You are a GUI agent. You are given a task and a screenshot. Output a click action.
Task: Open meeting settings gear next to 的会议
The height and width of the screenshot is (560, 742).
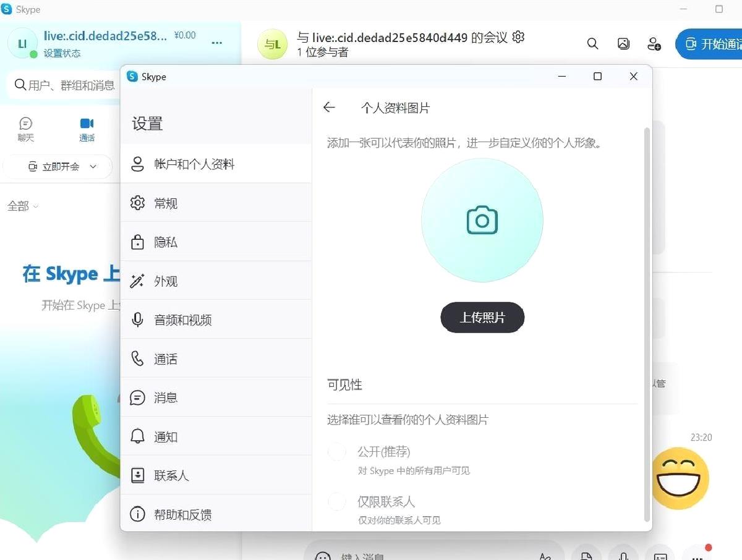(519, 36)
